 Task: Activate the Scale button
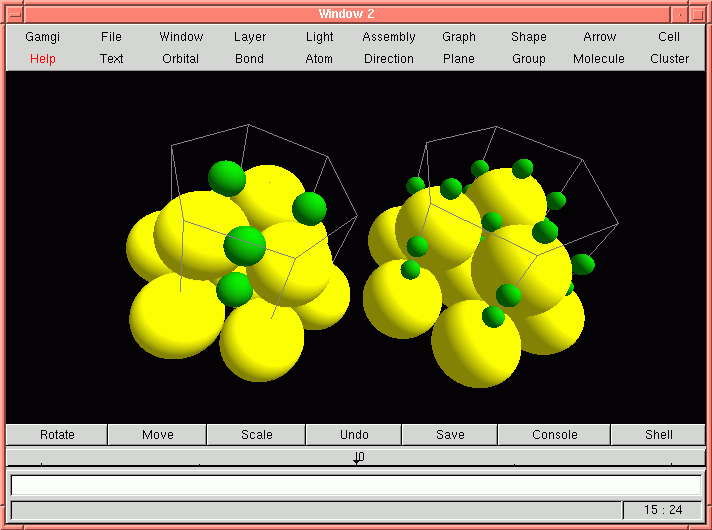point(257,435)
